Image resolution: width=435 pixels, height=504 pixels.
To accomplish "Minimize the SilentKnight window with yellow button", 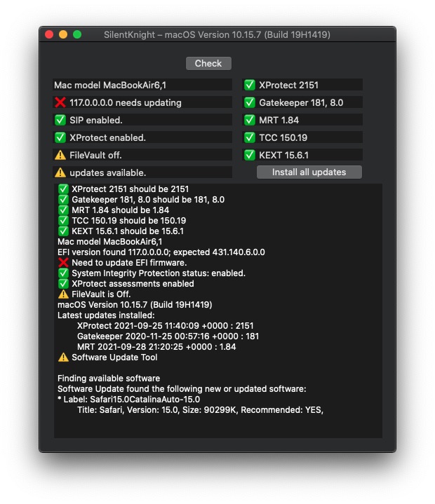I will [x=63, y=34].
